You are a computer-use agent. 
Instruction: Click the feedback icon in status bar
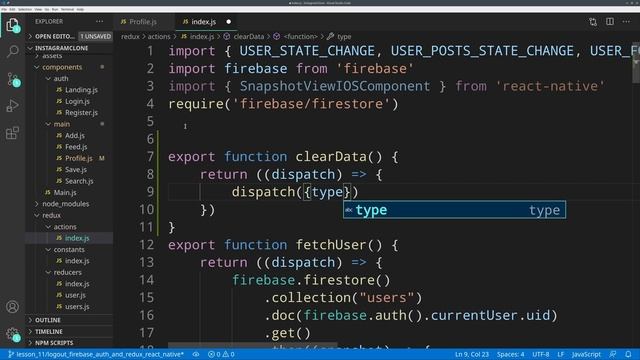pyautogui.click(x=613, y=354)
